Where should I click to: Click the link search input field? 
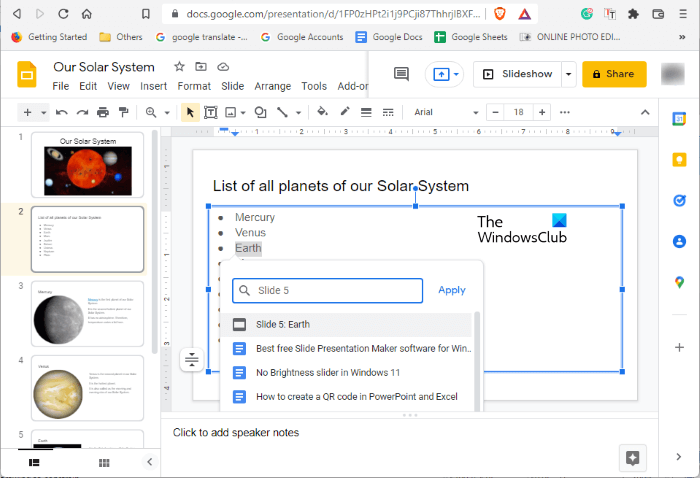(x=327, y=291)
